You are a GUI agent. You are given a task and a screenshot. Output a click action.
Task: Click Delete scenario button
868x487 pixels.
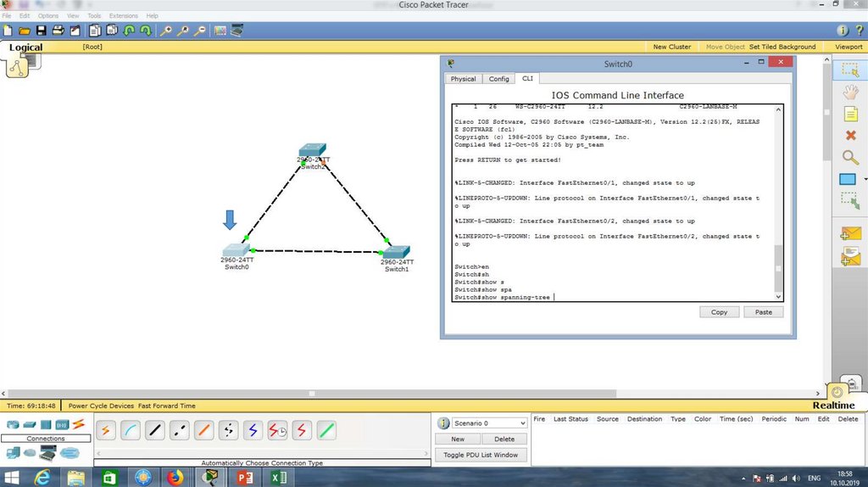tap(504, 439)
